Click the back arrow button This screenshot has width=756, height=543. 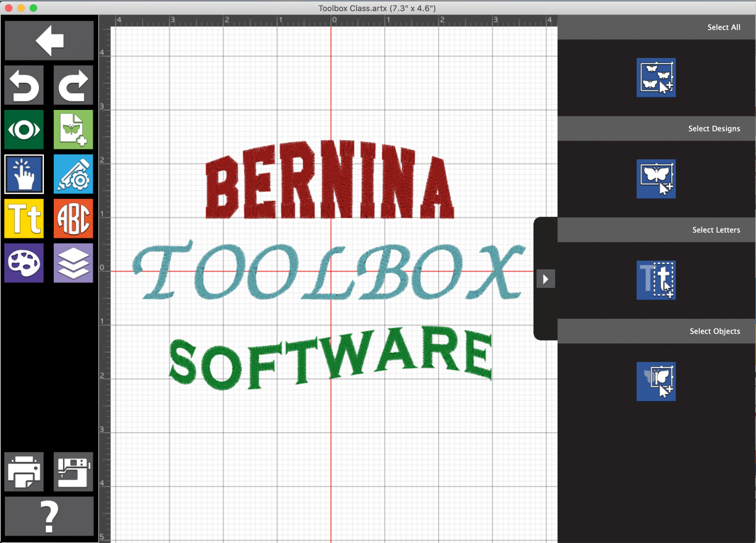coord(49,40)
